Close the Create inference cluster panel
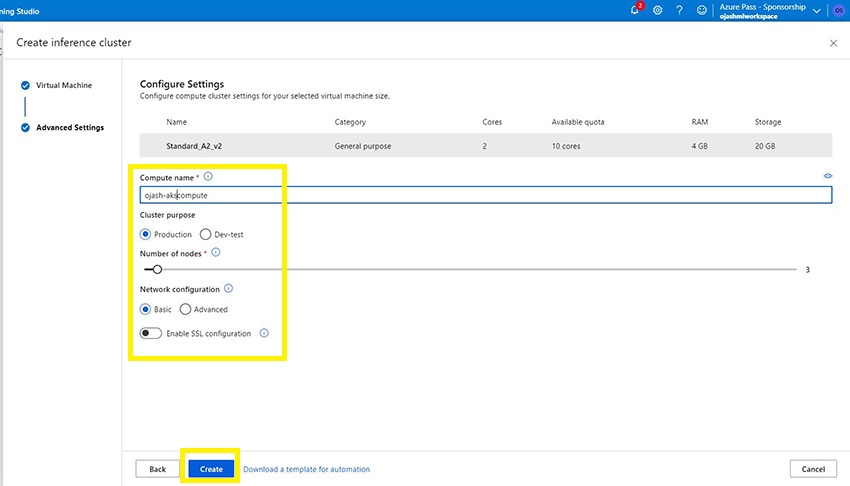Viewport: 850px width, 486px height. coord(834,43)
